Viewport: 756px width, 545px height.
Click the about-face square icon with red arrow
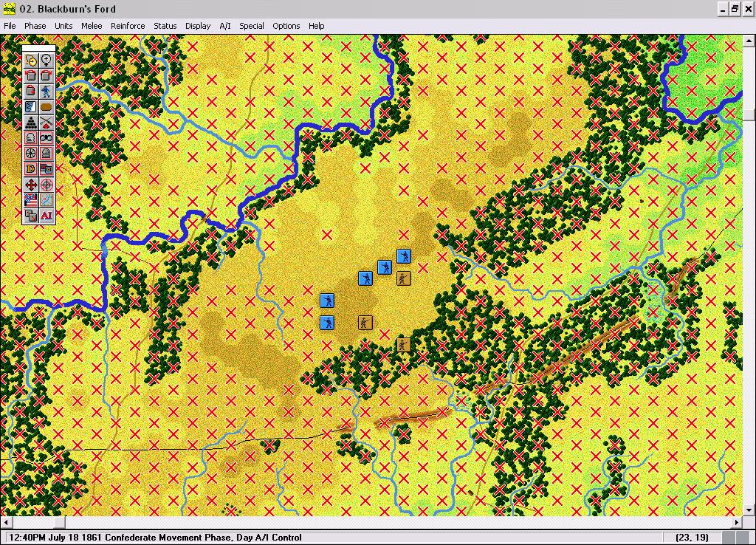tap(31, 91)
